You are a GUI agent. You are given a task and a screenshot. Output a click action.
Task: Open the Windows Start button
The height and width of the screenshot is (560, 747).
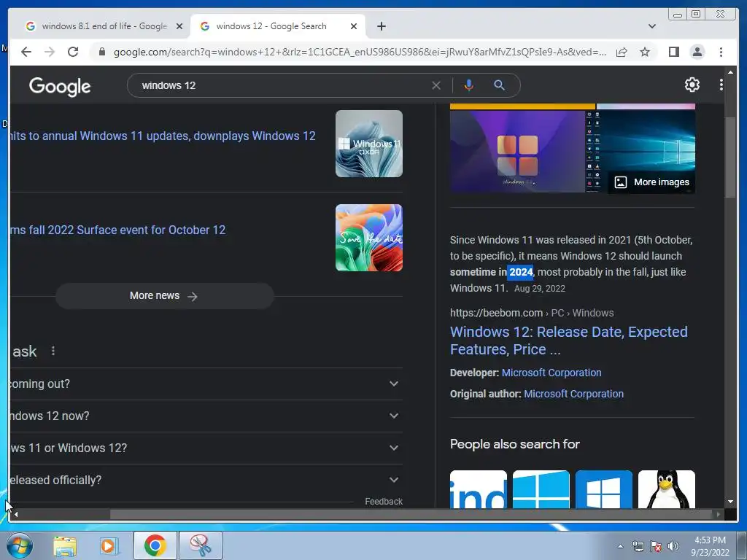click(x=20, y=545)
